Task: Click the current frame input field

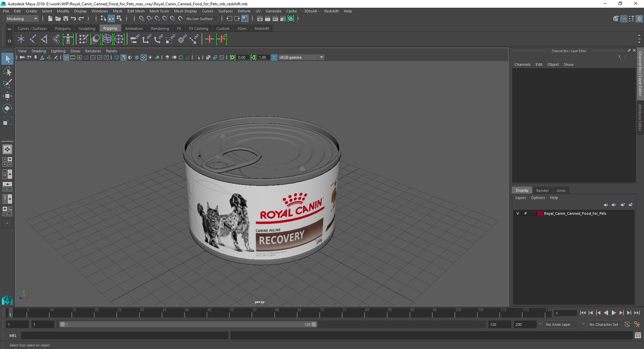Action: (566, 313)
